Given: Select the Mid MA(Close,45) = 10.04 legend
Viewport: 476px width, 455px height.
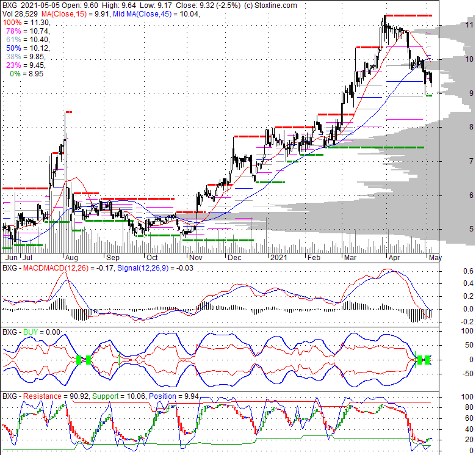Looking at the screenshot, I should 156,14.
